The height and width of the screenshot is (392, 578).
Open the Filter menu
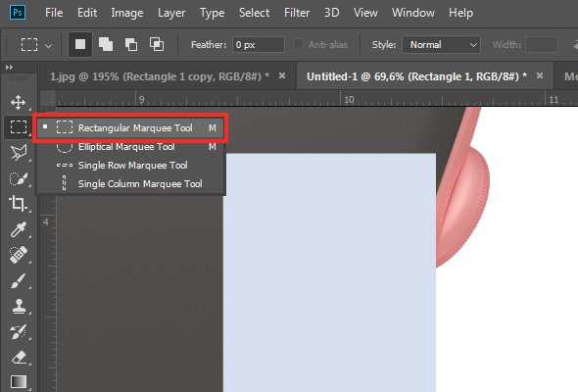[297, 13]
